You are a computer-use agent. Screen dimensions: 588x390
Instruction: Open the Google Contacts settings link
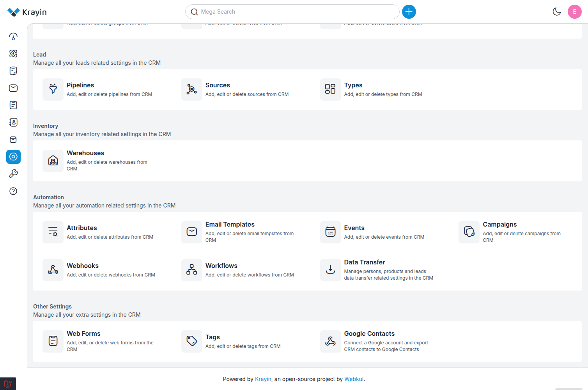[x=369, y=333]
